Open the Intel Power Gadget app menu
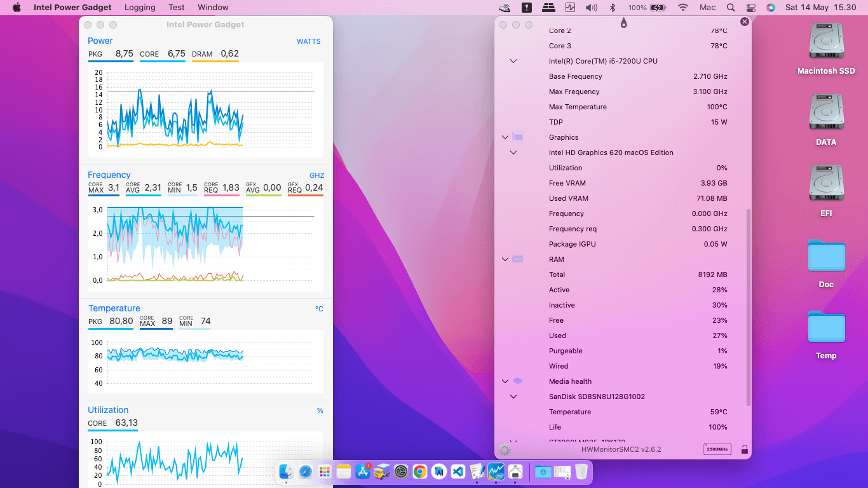The width and height of the screenshot is (868, 488). 72,8
